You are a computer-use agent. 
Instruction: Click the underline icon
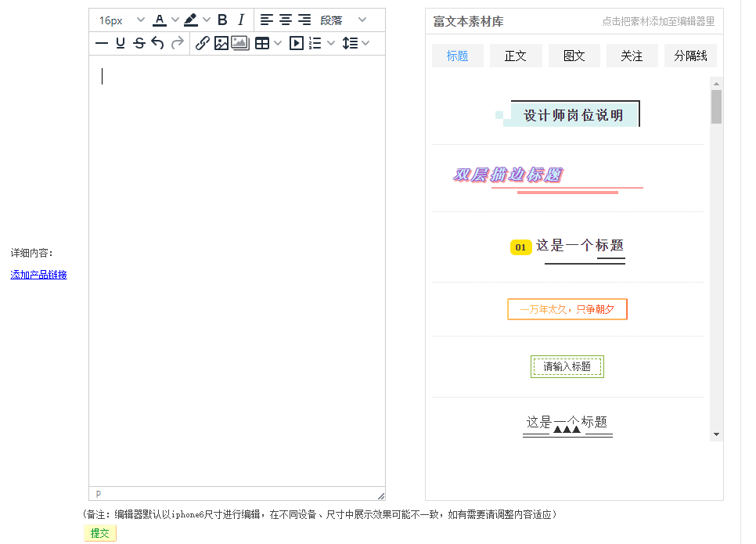(x=121, y=43)
